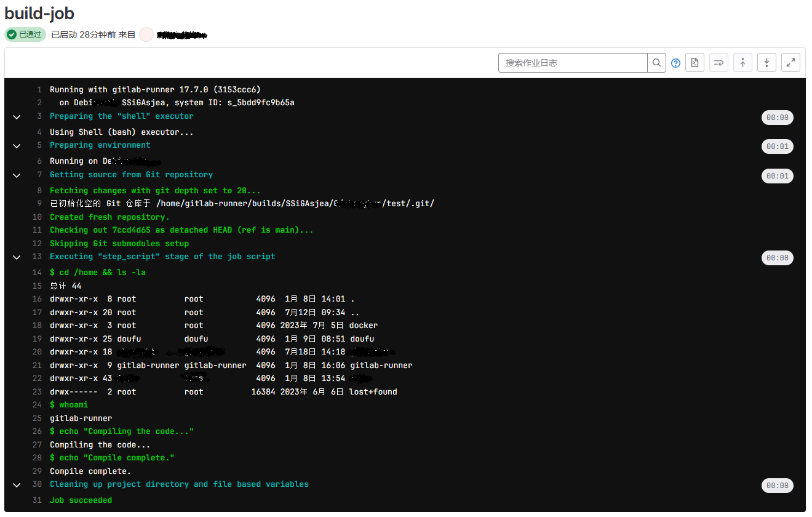
Task: Jump to the bottom of the log
Action: coord(766,63)
